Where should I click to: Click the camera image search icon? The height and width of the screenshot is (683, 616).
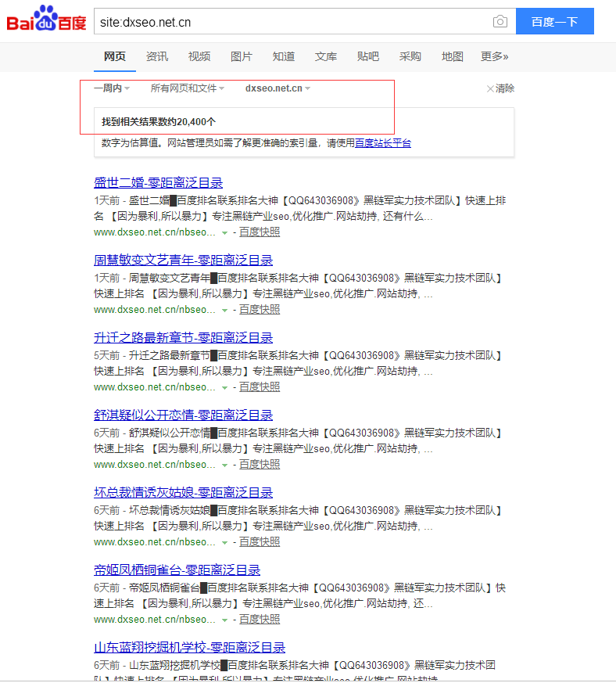point(500,22)
